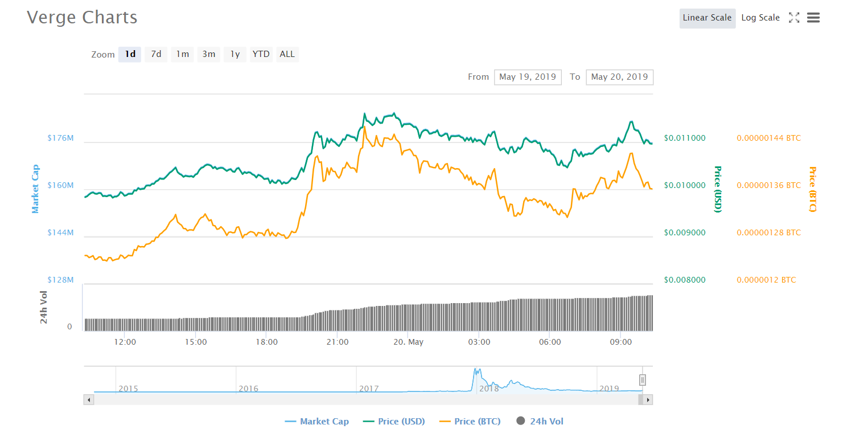
Task: Select the 7d zoom range
Action: tap(156, 54)
